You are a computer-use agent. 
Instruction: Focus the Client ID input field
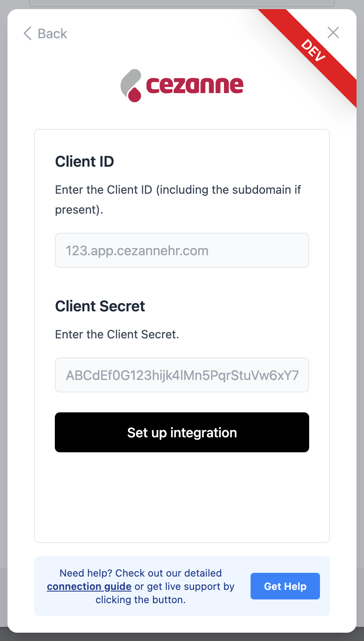[x=182, y=250]
